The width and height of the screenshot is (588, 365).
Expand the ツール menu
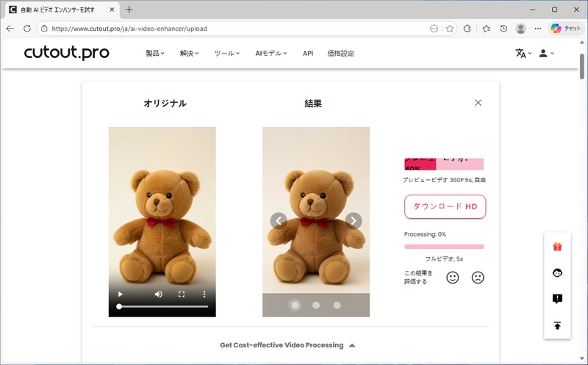pyautogui.click(x=227, y=53)
